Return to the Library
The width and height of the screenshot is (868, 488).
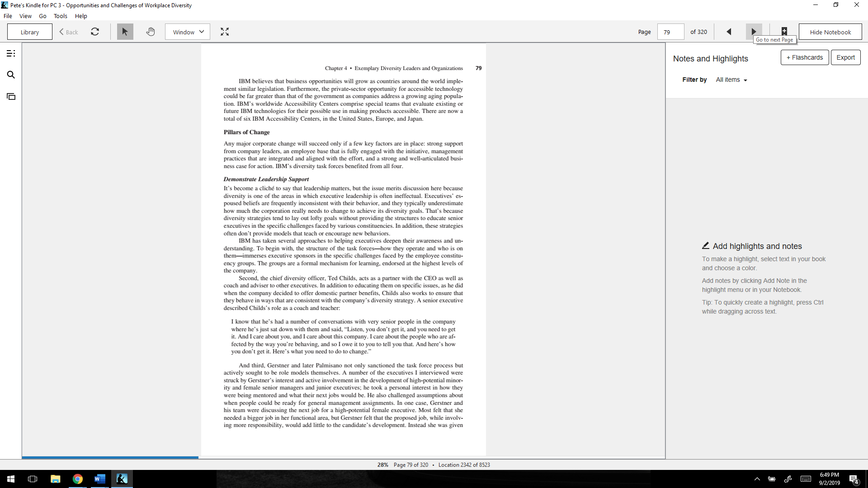30,32
